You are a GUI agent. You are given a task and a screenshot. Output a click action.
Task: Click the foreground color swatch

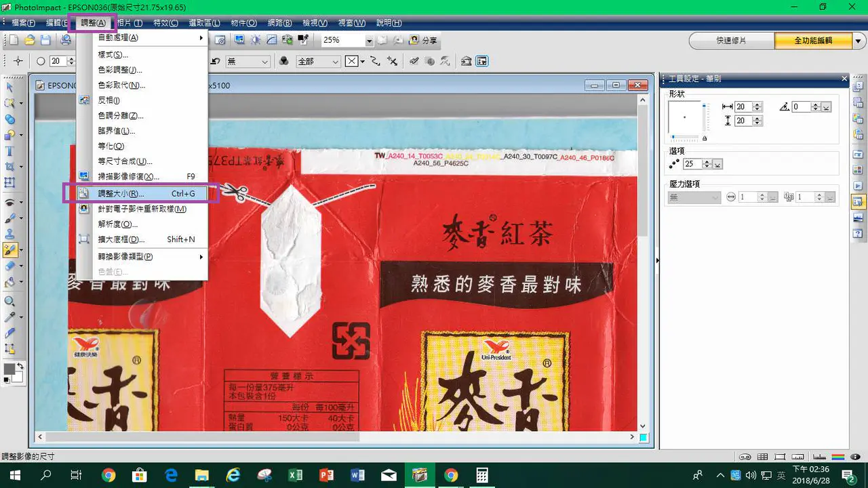coord(9,369)
